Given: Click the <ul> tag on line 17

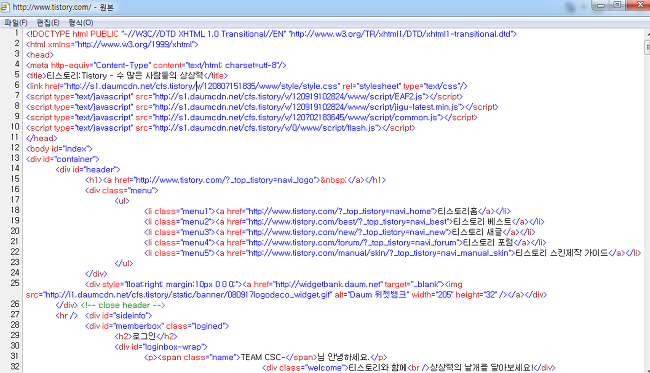Looking at the screenshot, I should coord(122,201).
